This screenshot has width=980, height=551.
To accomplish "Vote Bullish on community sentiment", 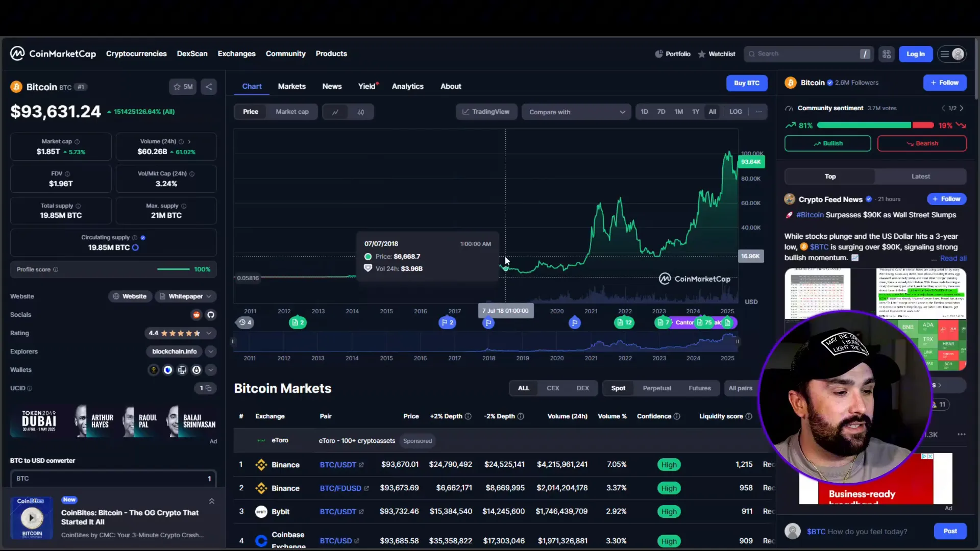I will point(828,143).
